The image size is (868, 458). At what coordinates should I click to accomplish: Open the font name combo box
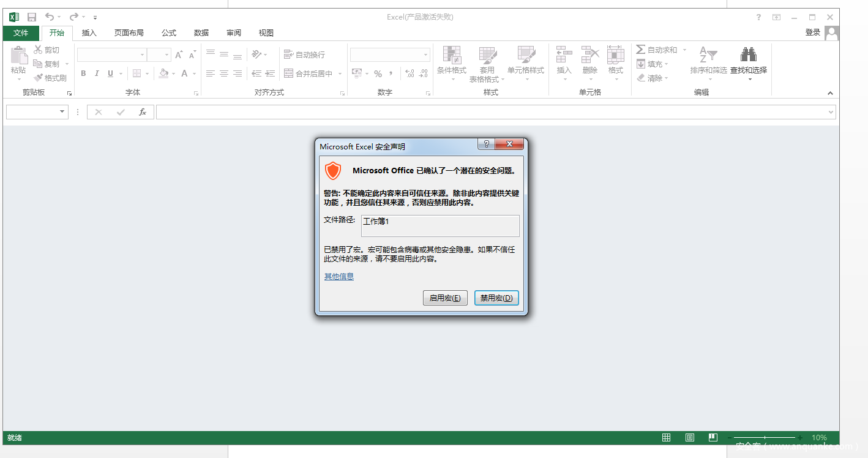[111, 55]
